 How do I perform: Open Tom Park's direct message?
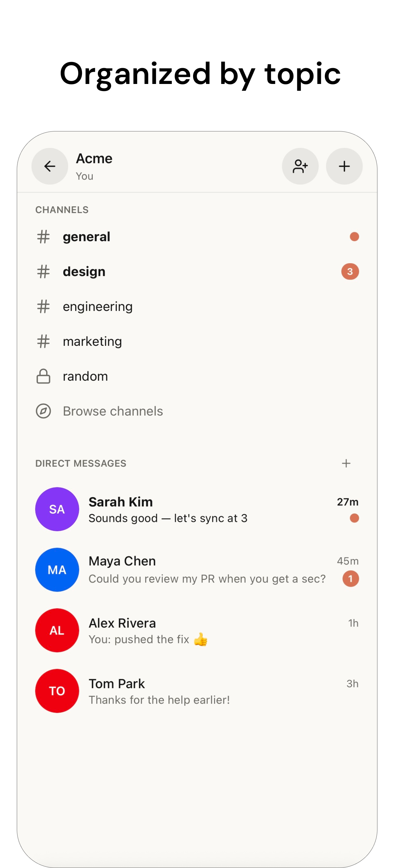pyautogui.click(x=197, y=691)
